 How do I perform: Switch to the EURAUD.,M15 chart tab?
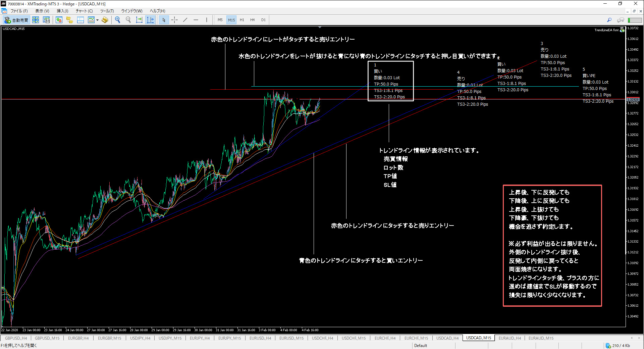click(541, 338)
